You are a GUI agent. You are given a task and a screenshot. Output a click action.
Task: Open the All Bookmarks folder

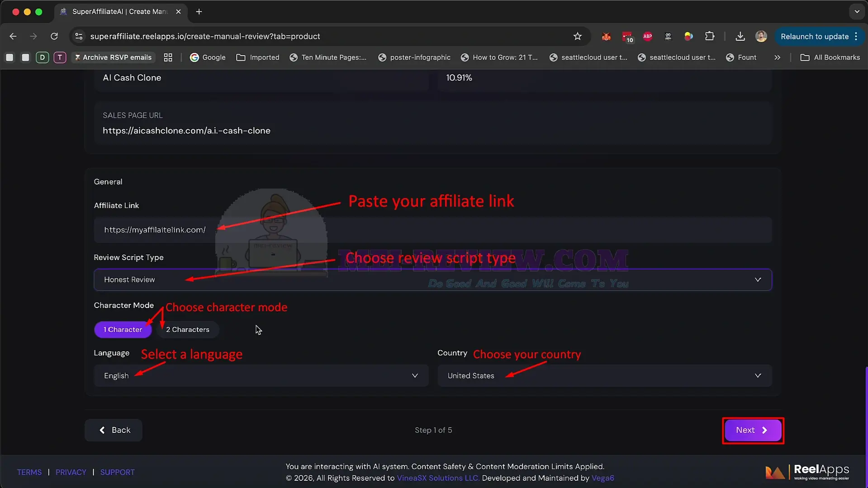click(x=830, y=57)
